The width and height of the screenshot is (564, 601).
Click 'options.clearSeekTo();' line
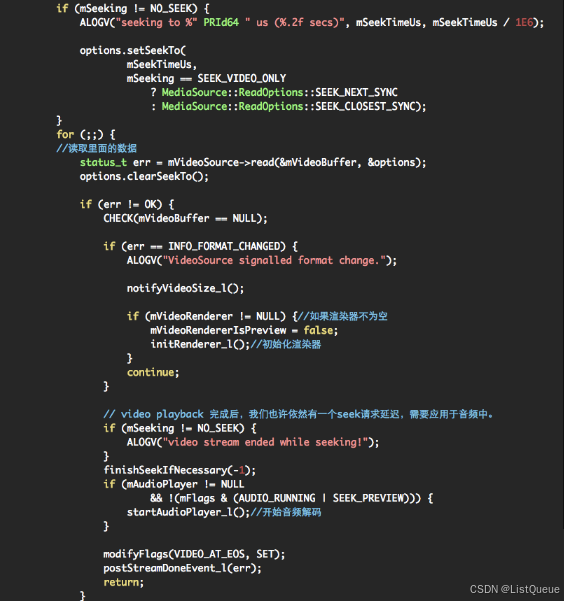(x=144, y=176)
